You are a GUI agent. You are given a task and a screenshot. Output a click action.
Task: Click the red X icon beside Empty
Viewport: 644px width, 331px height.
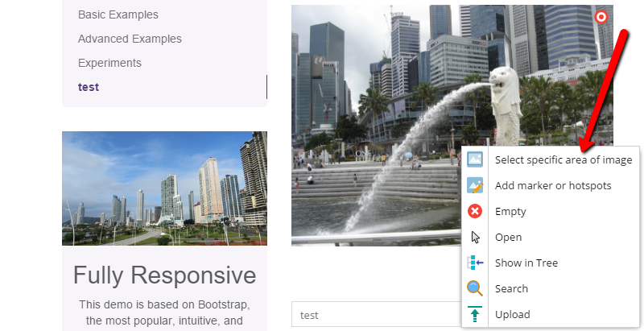point(475,211)
